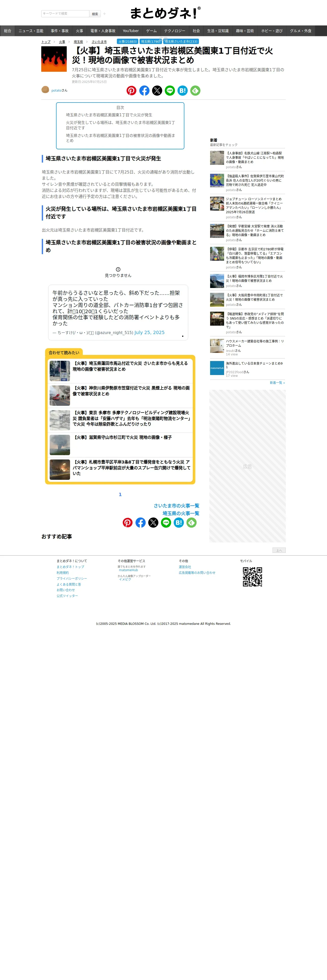Open the テクノロジー navigation tab
Screen dimensions: 327x980
tap(175, 31)
